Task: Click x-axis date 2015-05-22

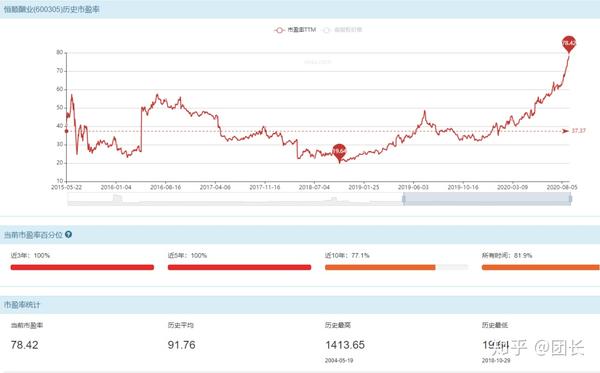Action: (x=67, y=187)
